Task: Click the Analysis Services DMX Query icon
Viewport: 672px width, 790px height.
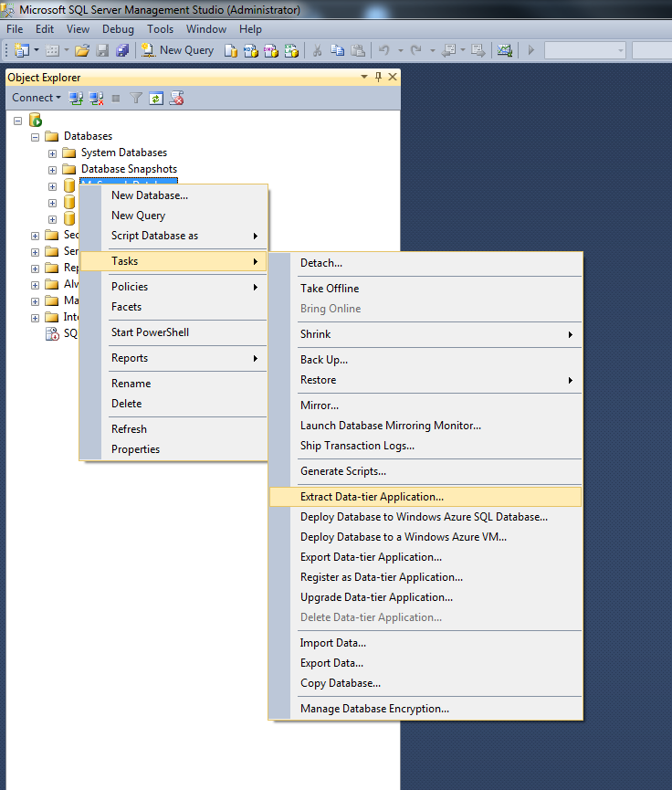Action: tap(271, 50)
